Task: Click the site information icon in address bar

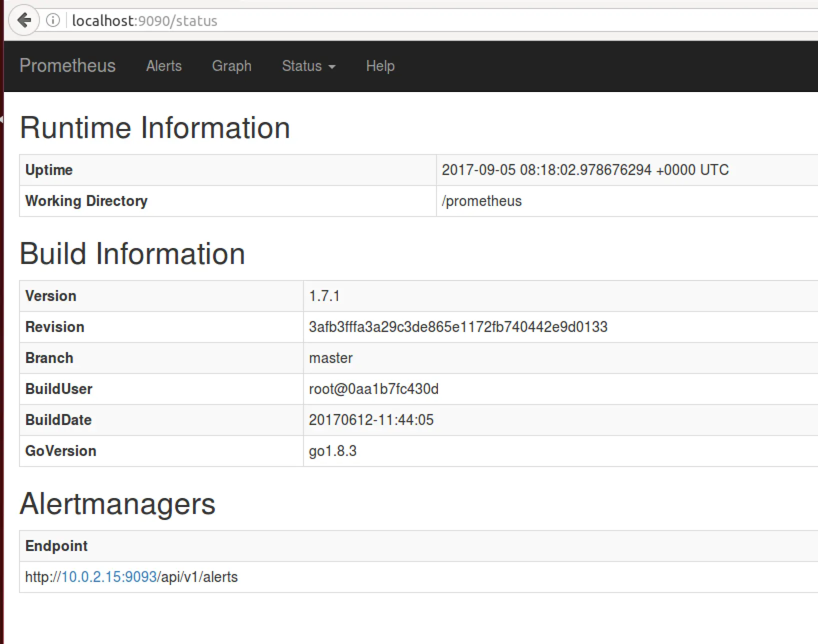Action: pos(53,20)
